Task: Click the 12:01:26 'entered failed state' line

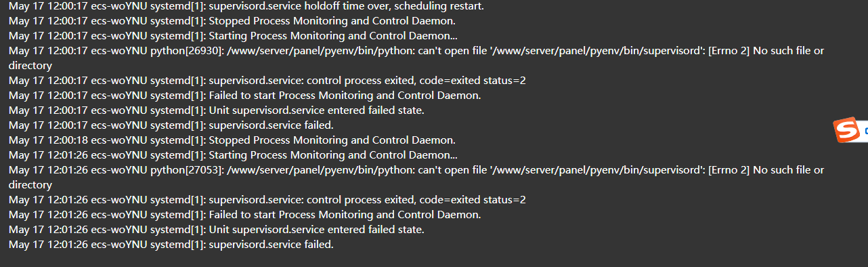Action: tap(217, 230)
